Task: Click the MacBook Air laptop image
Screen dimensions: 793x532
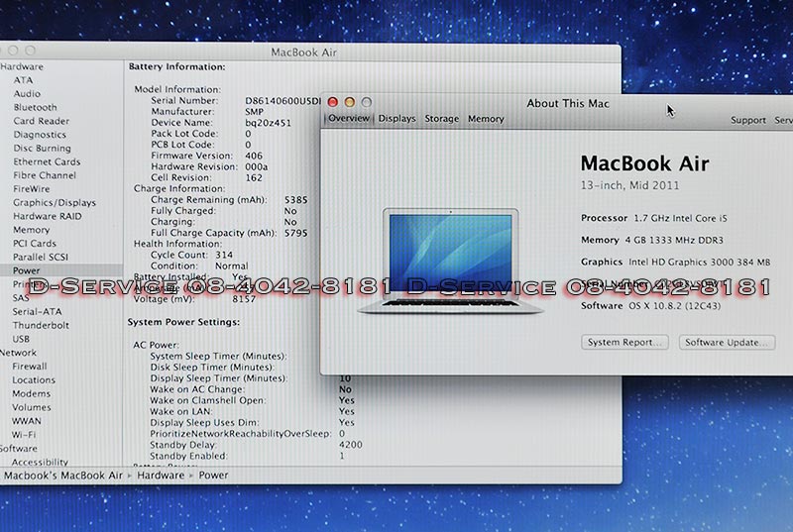Action: click(x=450, y=262)
